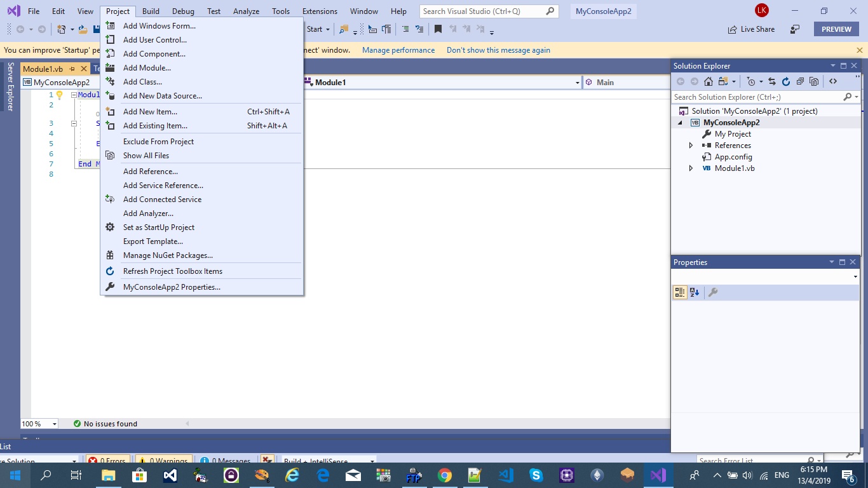Click Don't show this message again

point(498,50)
